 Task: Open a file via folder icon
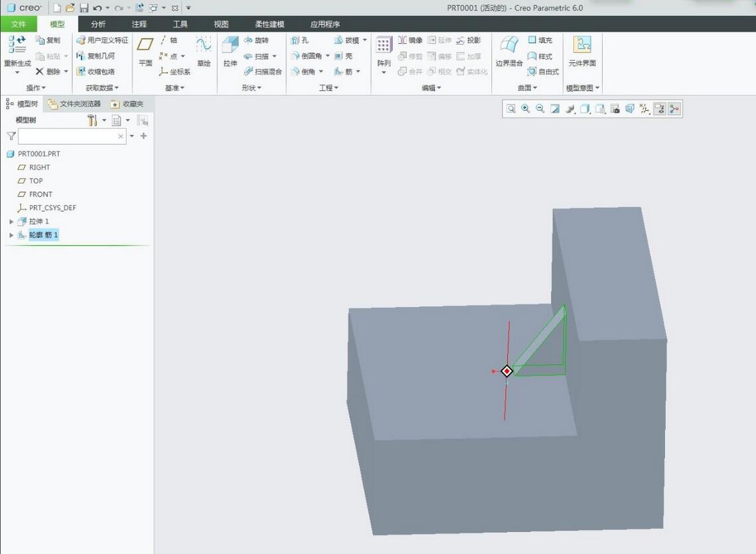tap(70, 8)
